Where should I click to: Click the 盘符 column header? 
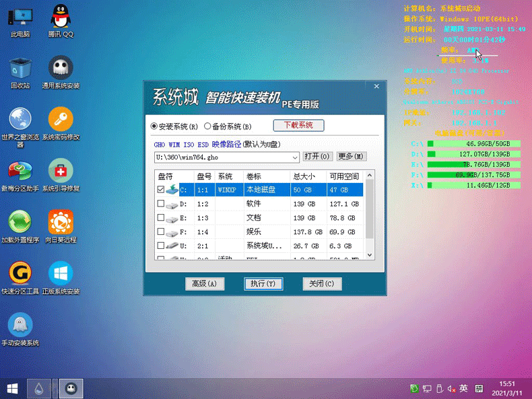pyautogui.click(x=165, y=176)
